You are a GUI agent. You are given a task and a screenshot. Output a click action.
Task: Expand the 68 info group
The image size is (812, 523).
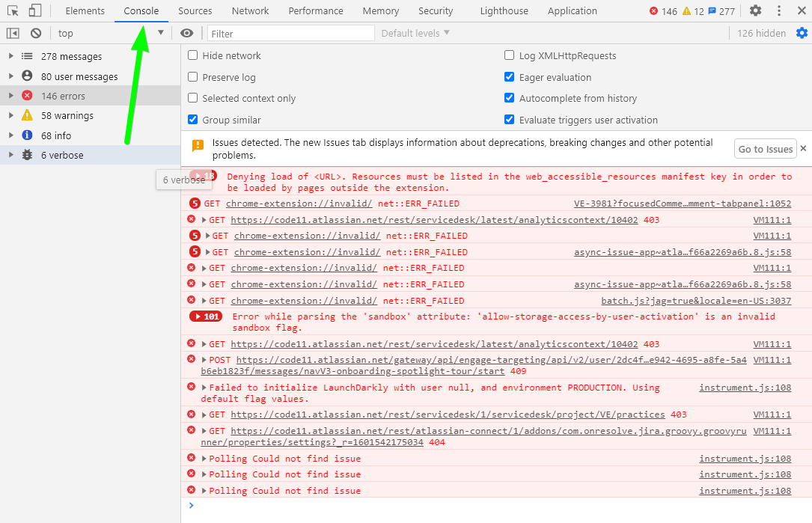(11, 135)
